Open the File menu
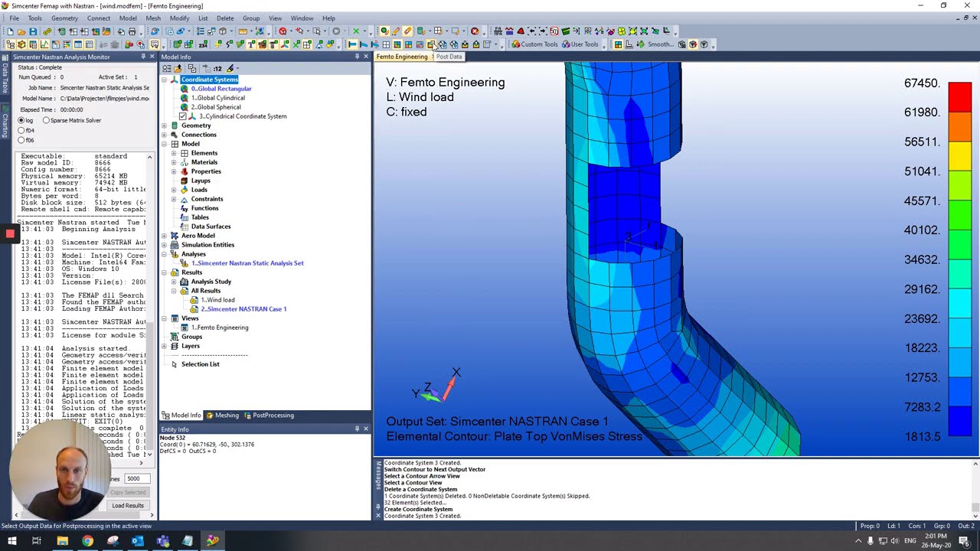The width and height of the screenshot is (980, 551). [14, 18]
